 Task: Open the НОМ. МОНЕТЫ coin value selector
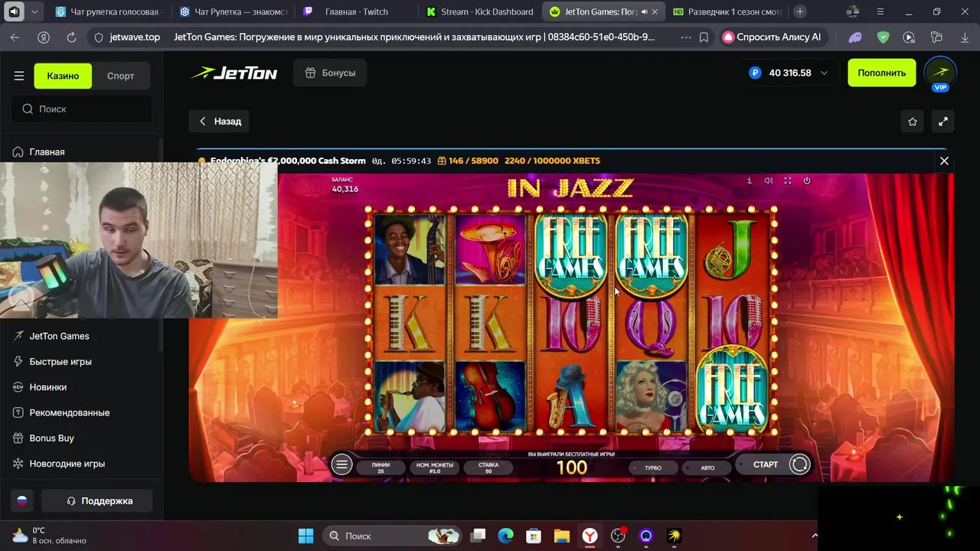tap(434, 467)
